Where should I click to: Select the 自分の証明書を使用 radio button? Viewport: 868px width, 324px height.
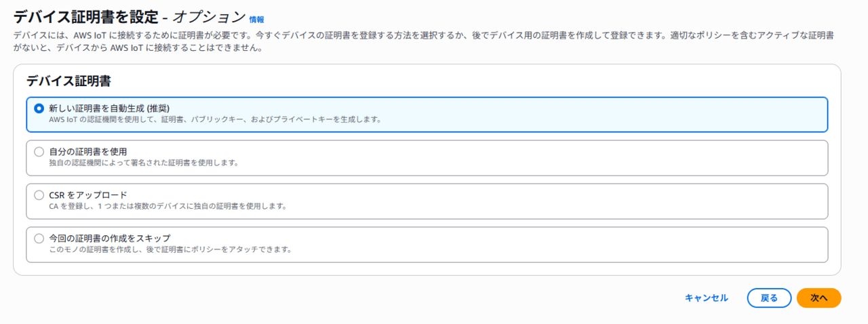click(39, 152)
